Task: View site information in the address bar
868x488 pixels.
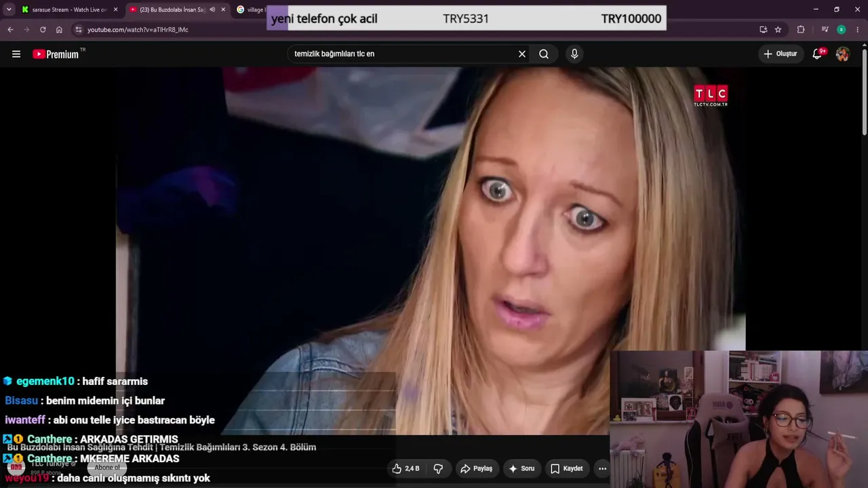Action: coord(79,30)
